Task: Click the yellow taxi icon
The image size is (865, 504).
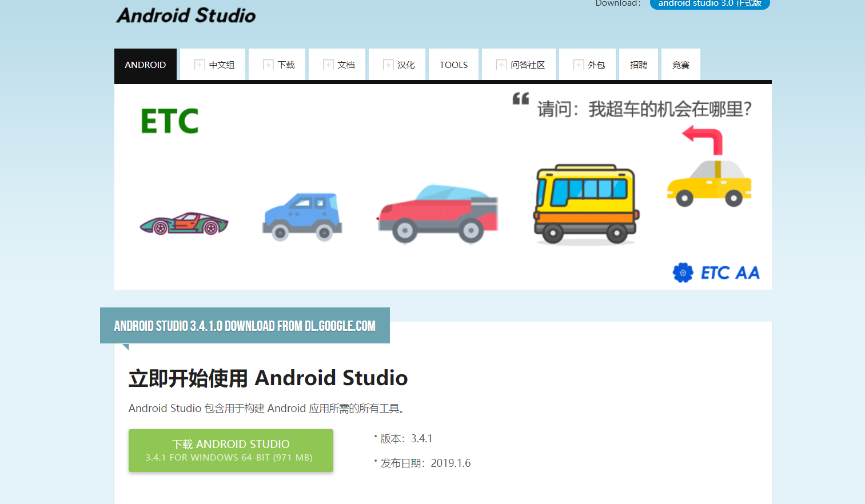Action: 709,183
